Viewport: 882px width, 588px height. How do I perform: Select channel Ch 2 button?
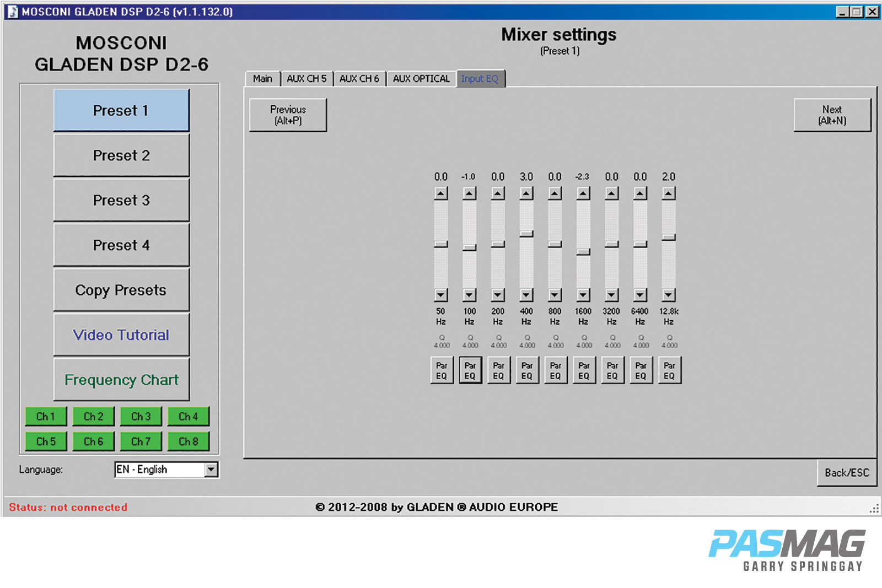click(93, 417)
